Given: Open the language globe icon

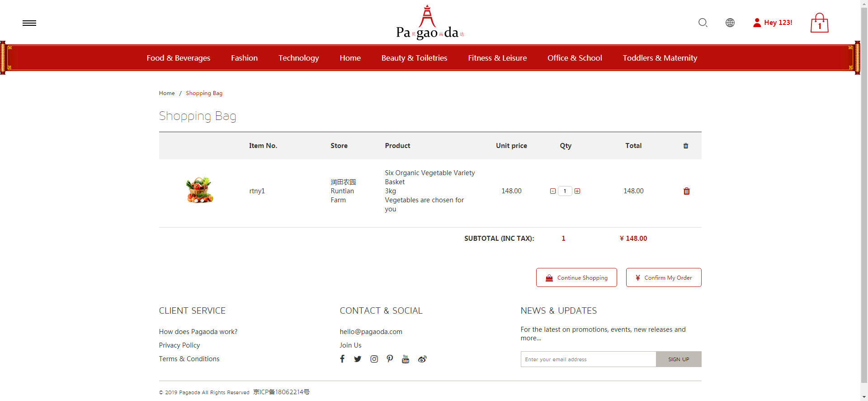Looking at the screenshot, I should (x=730, y=23).
